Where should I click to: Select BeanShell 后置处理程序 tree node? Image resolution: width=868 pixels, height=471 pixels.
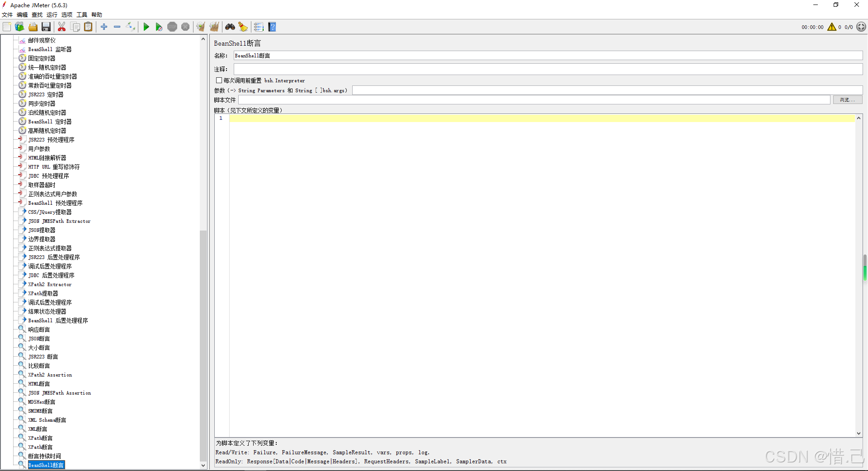pyautogui.click(x=58, y=320)
